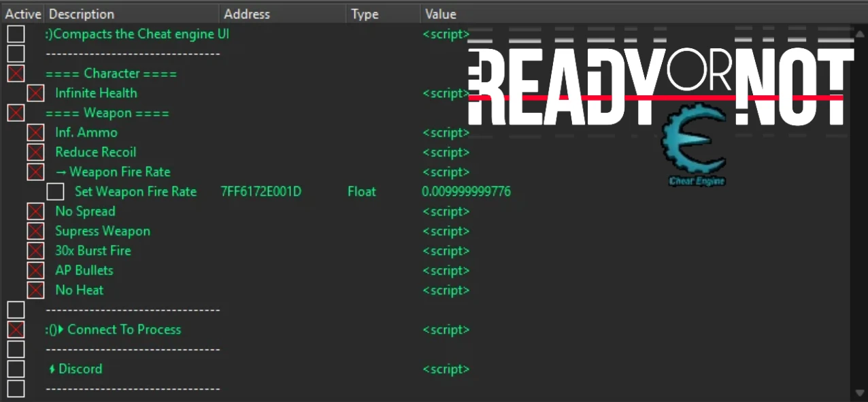Check the separator row box above Discord

(16, 350)
